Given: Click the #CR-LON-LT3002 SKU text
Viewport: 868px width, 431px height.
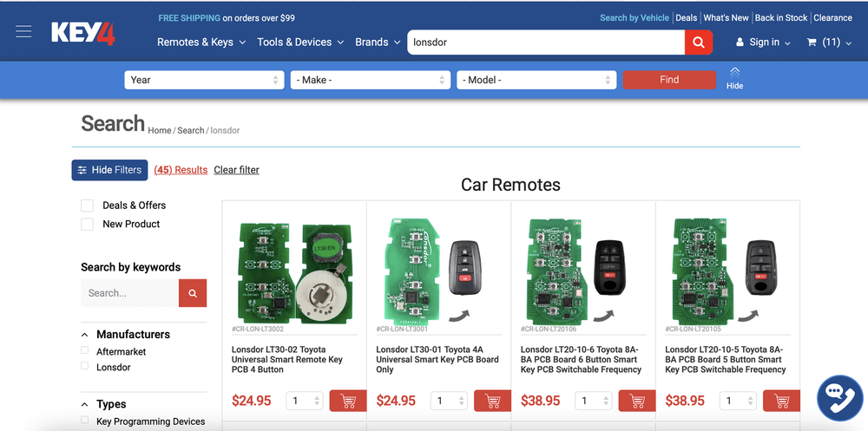Looking at the screenshot, I should point(258,330).
